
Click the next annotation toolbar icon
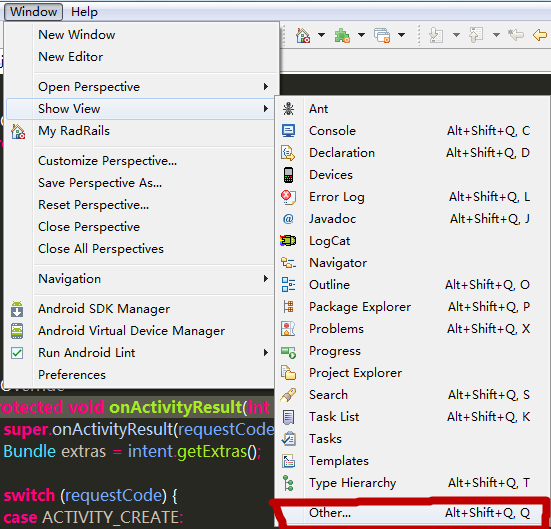[x=436, y=35]
